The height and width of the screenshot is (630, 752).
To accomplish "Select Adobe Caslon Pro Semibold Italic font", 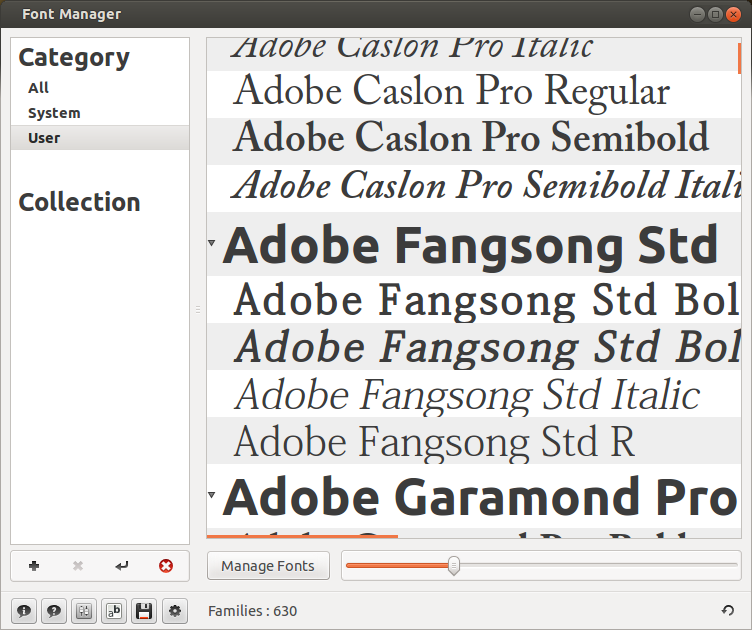I will tap(474, 186).
